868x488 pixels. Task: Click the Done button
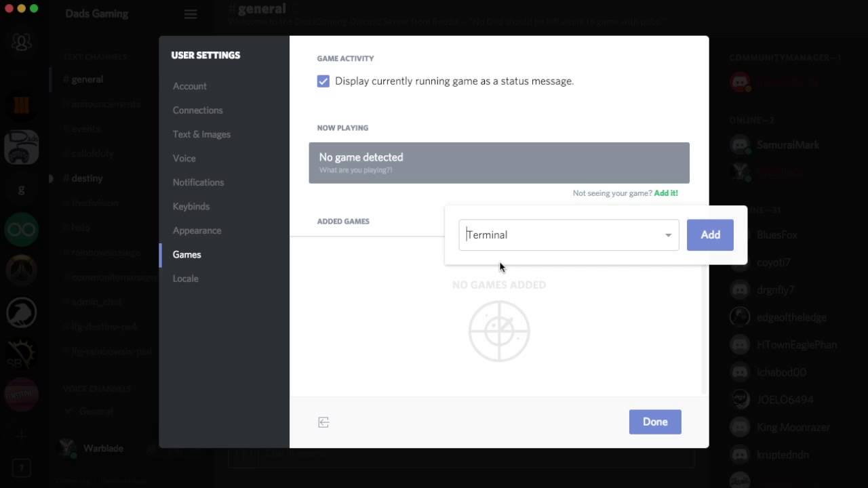[x=655, y=422]
